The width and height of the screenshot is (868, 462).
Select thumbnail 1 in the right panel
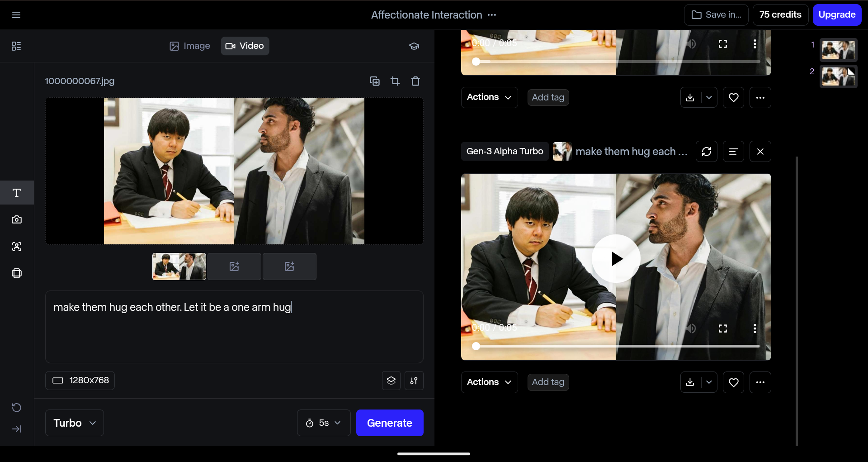click(x=838, y=50)
